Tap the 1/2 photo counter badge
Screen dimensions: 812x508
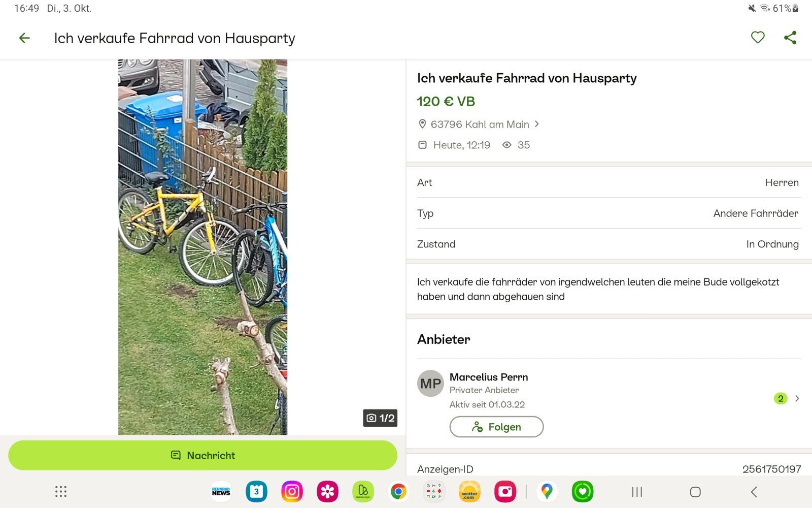pos(380,418)
